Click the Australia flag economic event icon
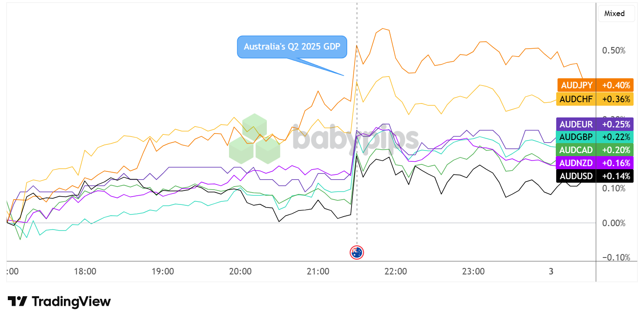 coord(357,252)
